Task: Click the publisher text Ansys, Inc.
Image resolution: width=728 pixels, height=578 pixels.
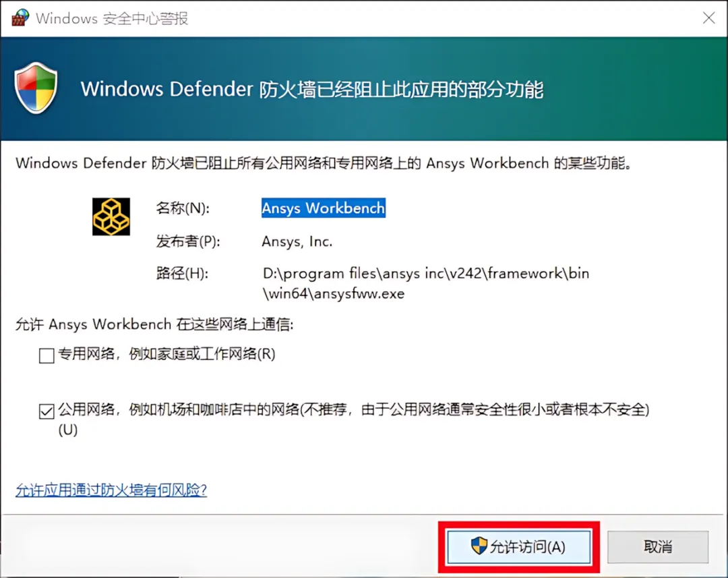Action: 297,241
